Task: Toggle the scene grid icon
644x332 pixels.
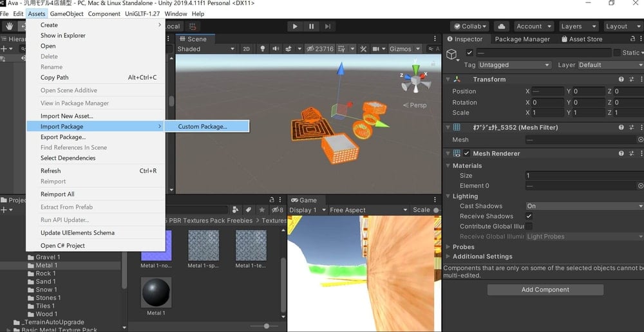Action: click(x=342, y=49)
